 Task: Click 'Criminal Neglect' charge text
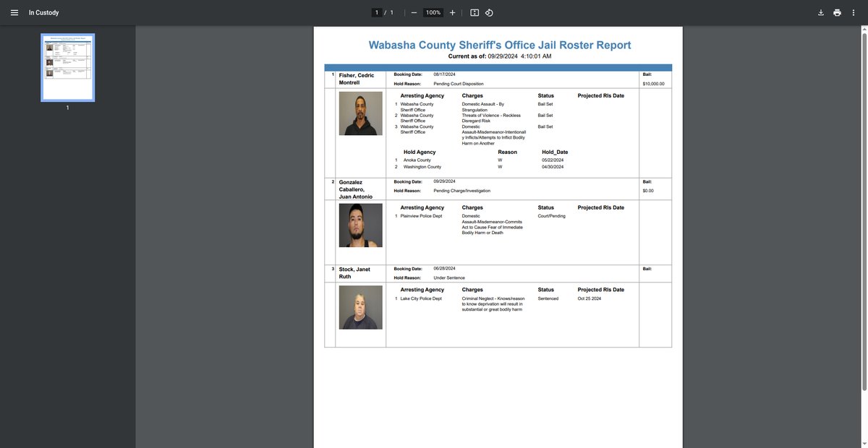click(493, 303)
